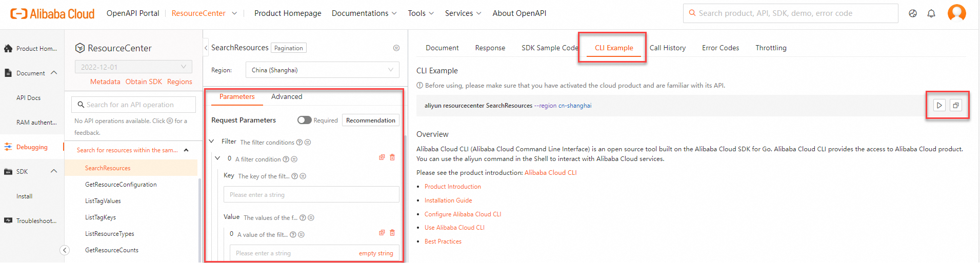Open the Metadata link
980x263 pixels.
pos(105,82)
